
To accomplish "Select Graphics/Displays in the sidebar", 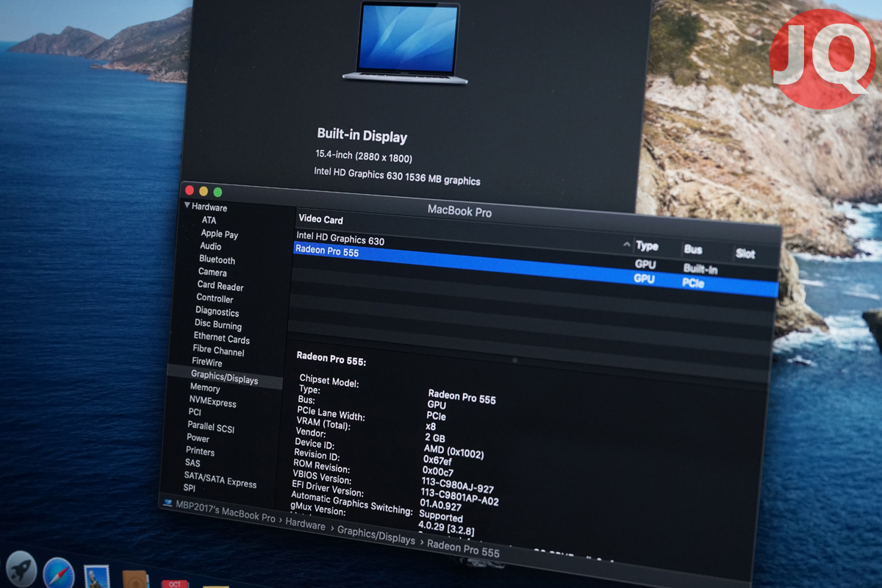I will pos(225,378).
